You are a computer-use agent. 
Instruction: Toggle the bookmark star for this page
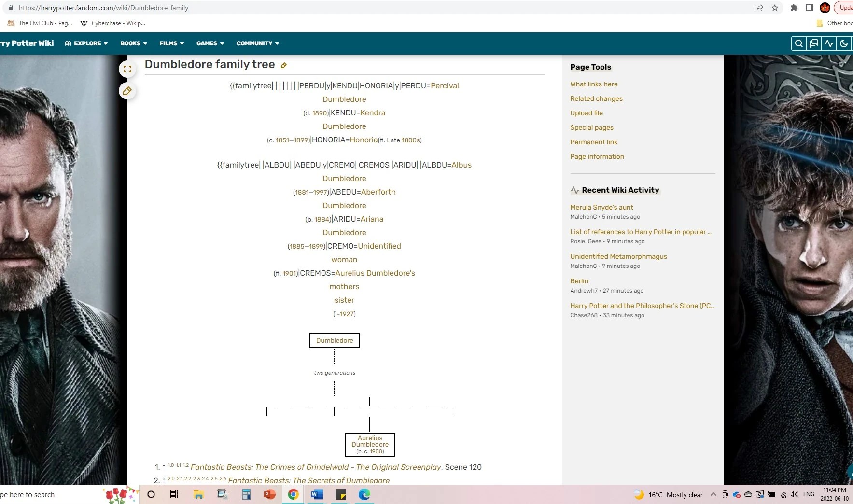(775, 8)
